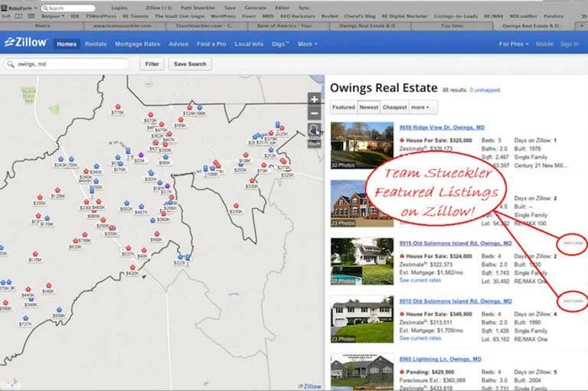588x391 pixels.
Task: Open the RoboForm dropdown menu
Action: tap(19, 8)
